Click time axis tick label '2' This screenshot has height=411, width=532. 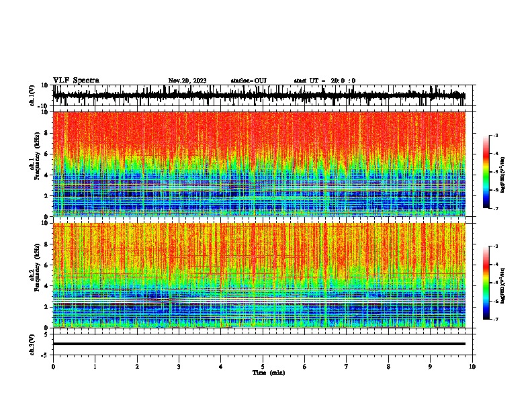(x=137, y=367)
